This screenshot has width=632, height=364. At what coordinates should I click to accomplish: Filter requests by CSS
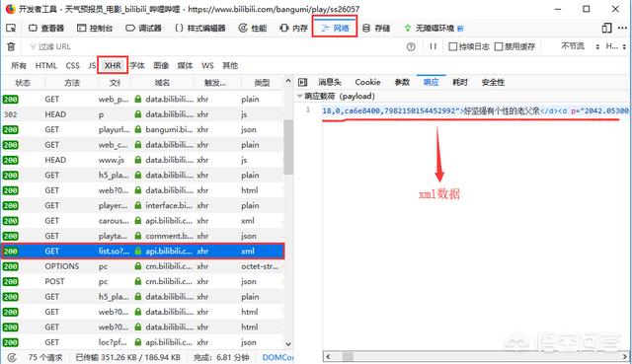[x=72, y=65]
